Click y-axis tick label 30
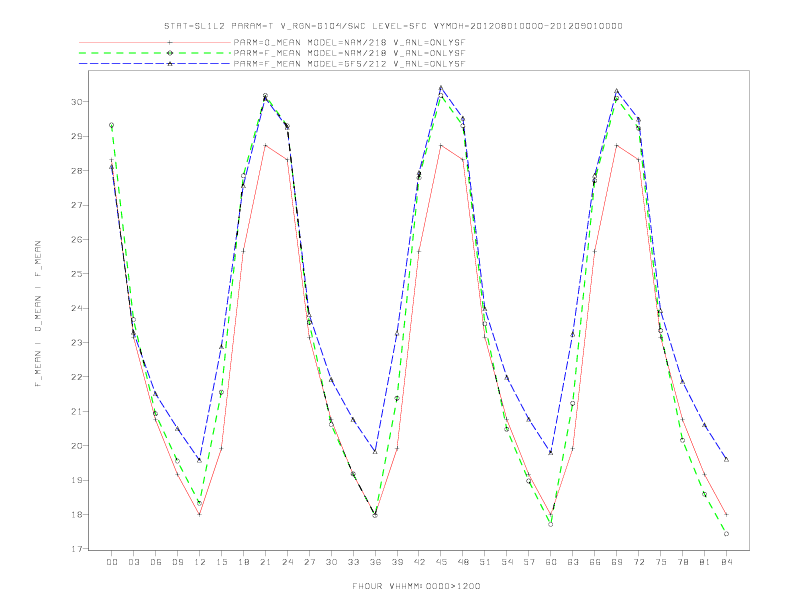Viewport: 792px width, 612px height. [x=77, y=102]
